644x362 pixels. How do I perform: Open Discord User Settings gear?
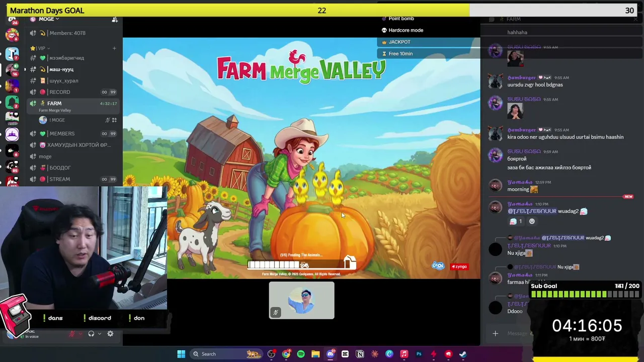click(110, 334)
